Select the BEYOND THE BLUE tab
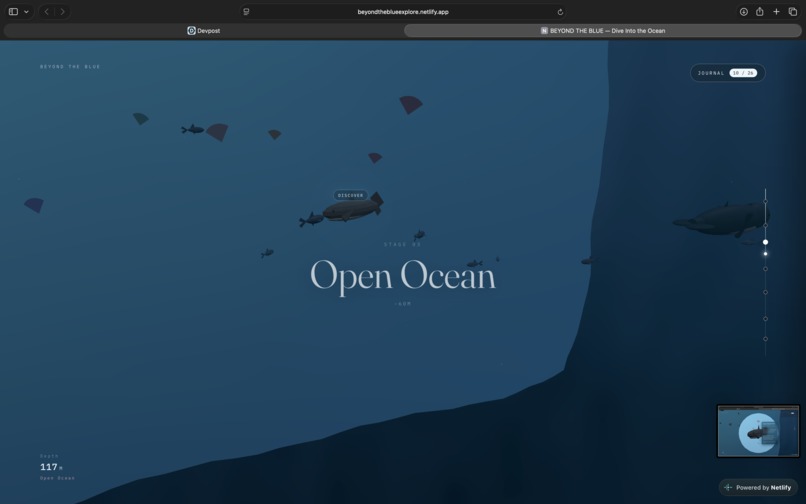 (602, 31)
